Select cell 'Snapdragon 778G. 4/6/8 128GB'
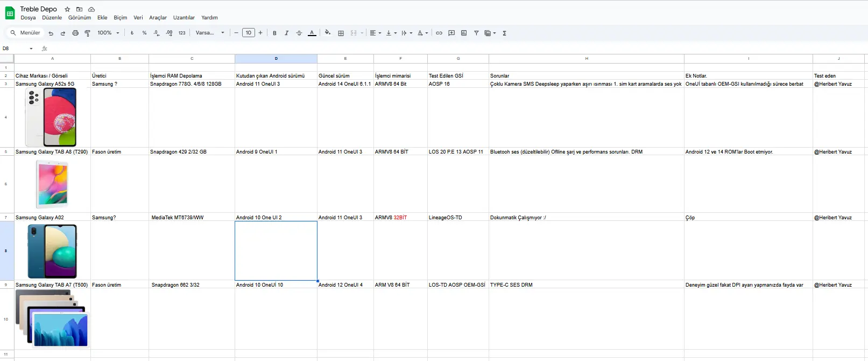This screenshot has height=361, width=868. 192,84
